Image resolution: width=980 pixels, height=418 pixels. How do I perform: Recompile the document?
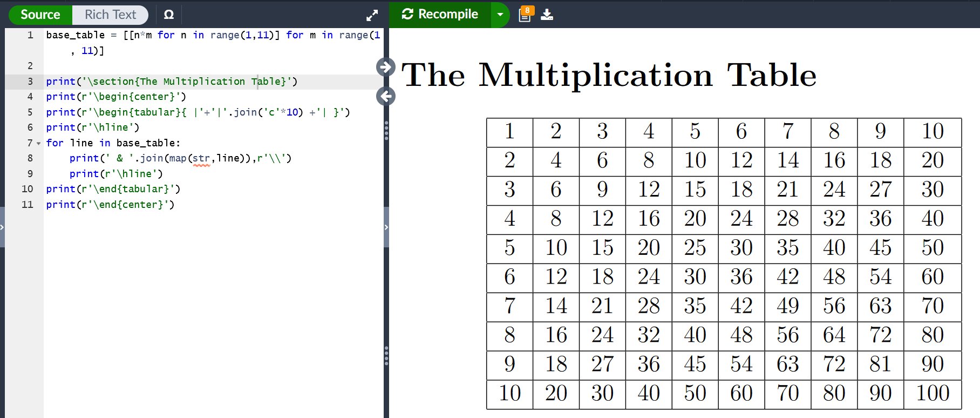point(440,15)
